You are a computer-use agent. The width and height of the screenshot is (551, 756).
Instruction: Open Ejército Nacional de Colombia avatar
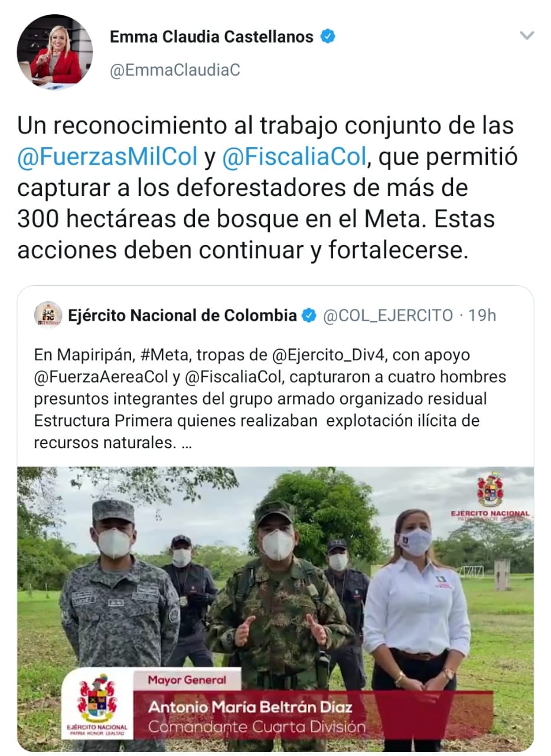48,315
